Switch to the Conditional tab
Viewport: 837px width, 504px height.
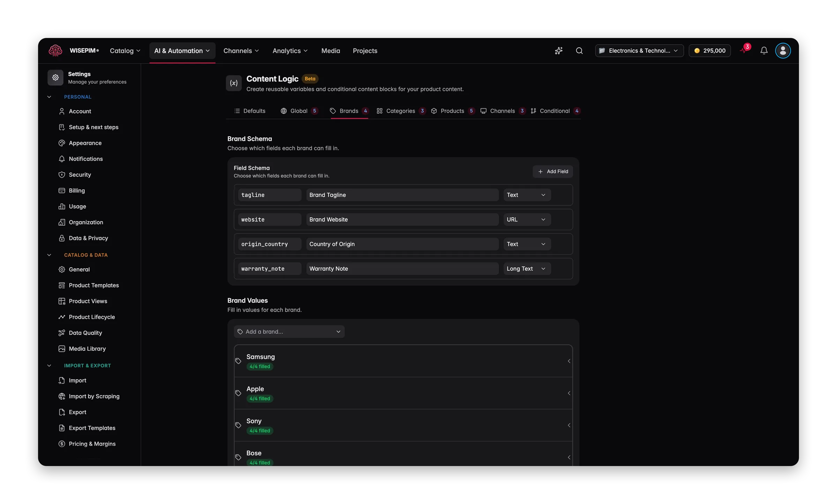click(556, 111)
